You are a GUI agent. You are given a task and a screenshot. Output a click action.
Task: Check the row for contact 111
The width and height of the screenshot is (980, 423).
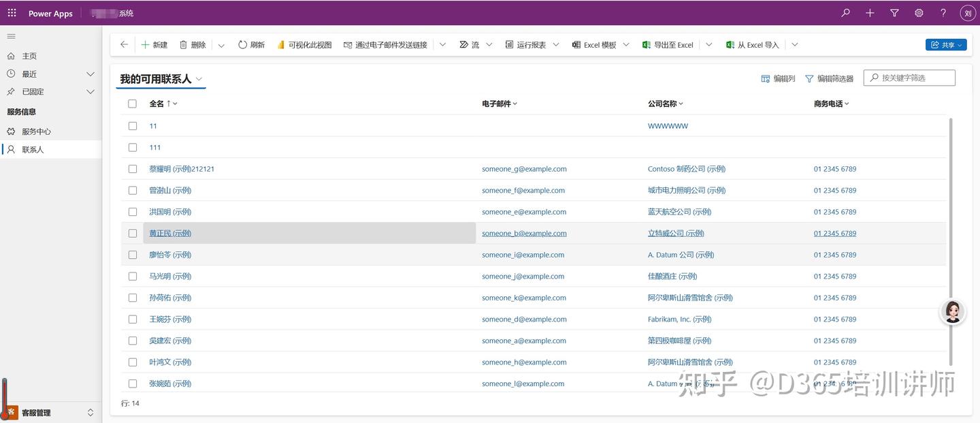(132, 147)
